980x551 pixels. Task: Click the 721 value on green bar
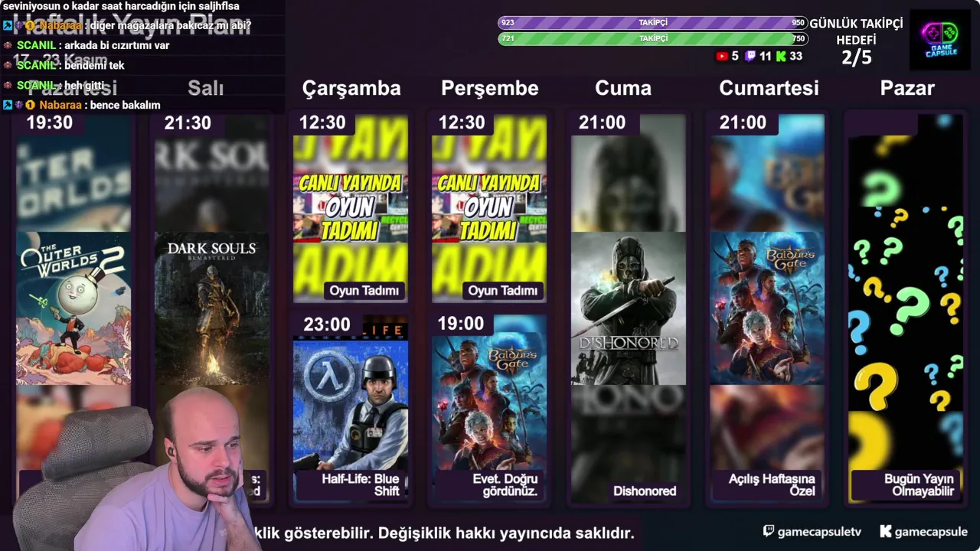tap(508, 38)
